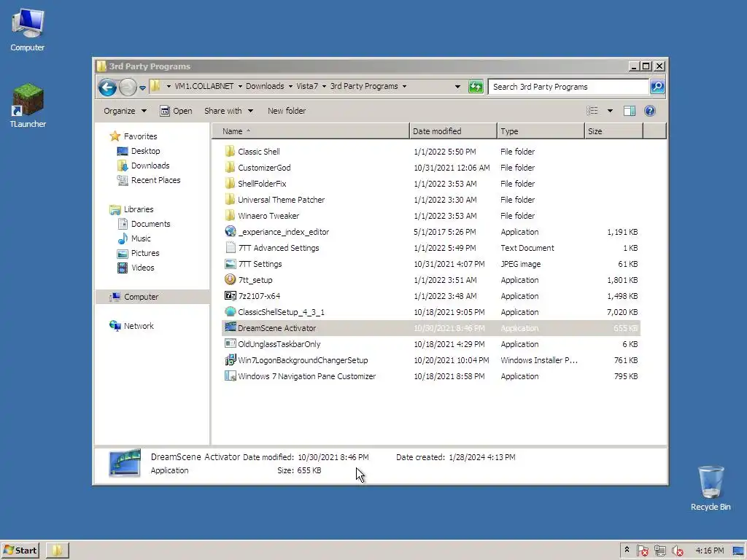Select the DreamScene Activator file icon
This screenshot has height=560, width=747.
pyautogui.click(x=230, y=327)
